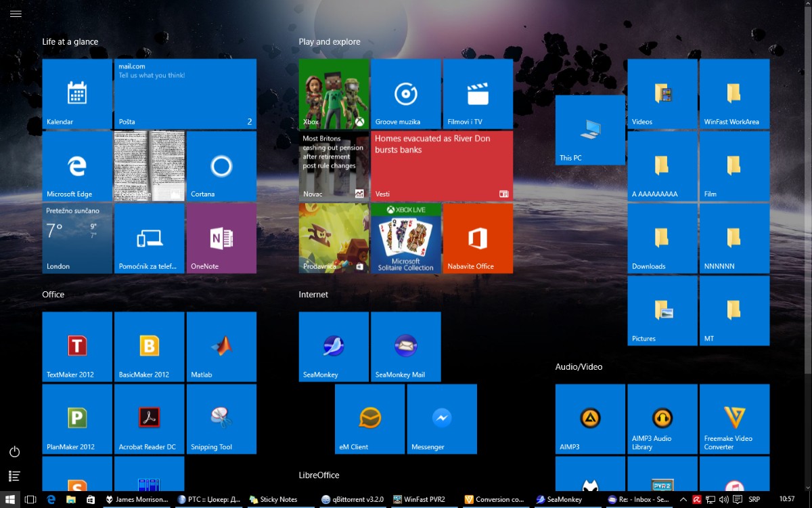Open the This PC tile
Screen dimensions: 812x508
(x=590, y=130)
